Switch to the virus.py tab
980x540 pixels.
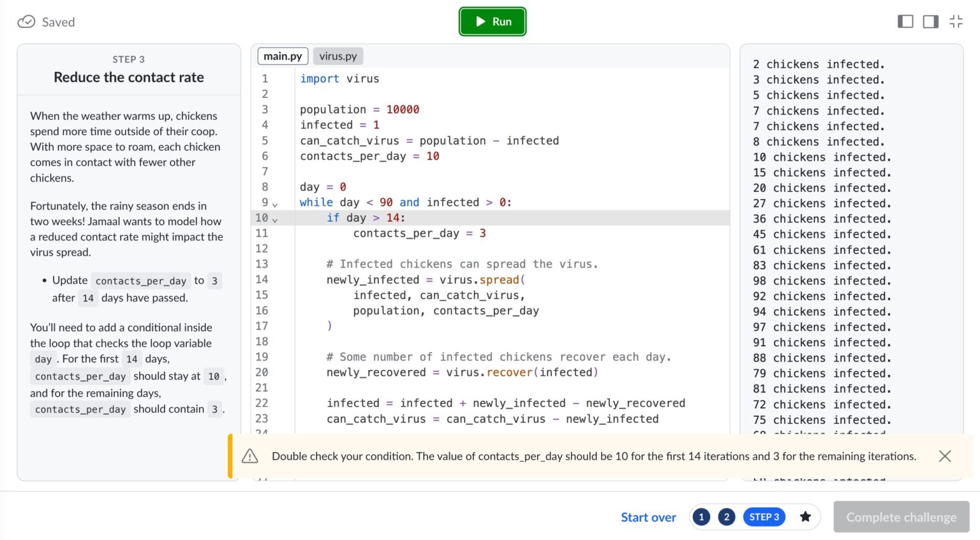click(338, 56)
